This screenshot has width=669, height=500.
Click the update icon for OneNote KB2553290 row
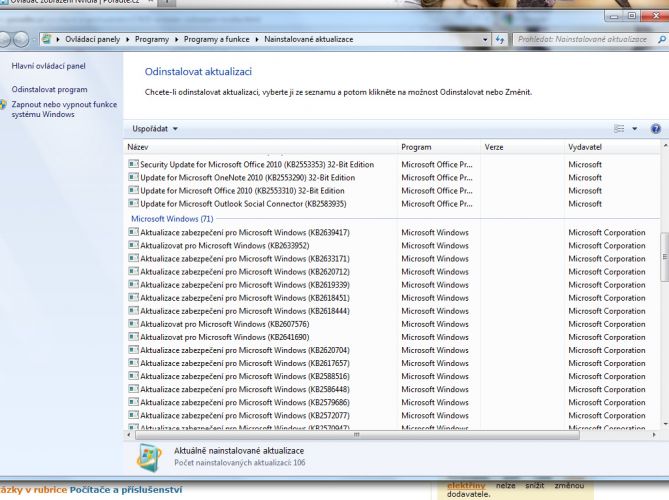(133, 177)
